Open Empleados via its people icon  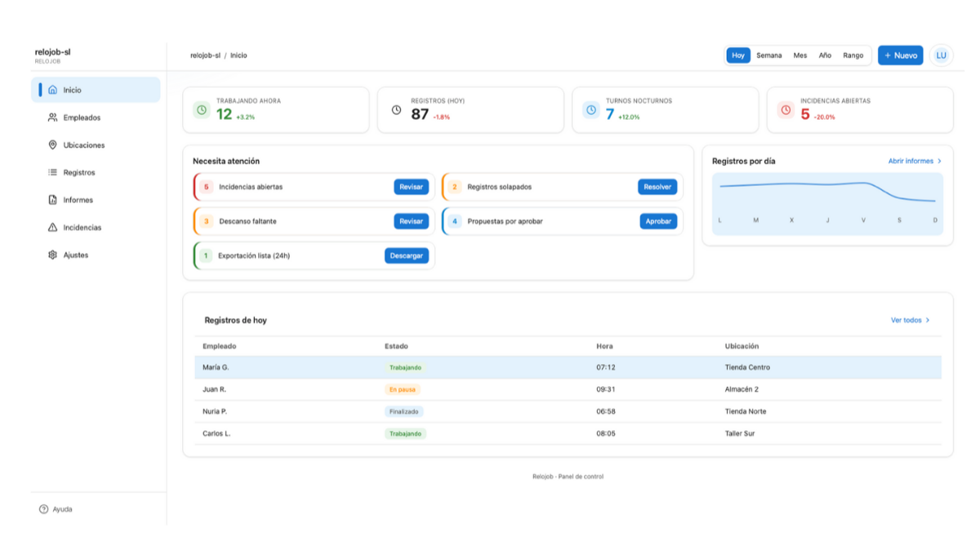(53, 118)
